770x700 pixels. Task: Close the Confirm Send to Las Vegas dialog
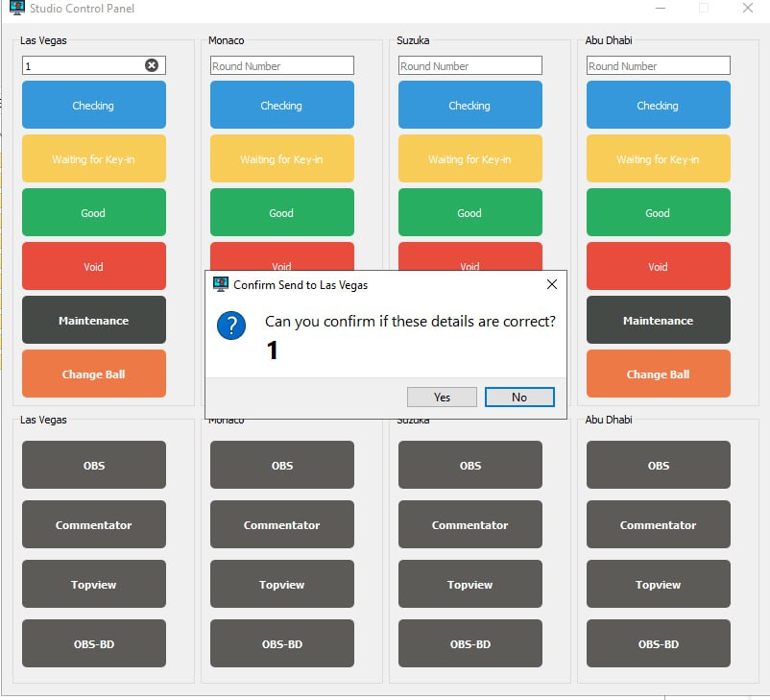[552, 284]
